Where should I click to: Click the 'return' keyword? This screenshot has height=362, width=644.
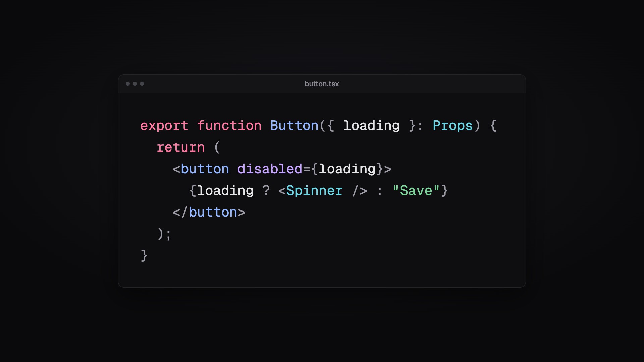click(x=181, y=147)
